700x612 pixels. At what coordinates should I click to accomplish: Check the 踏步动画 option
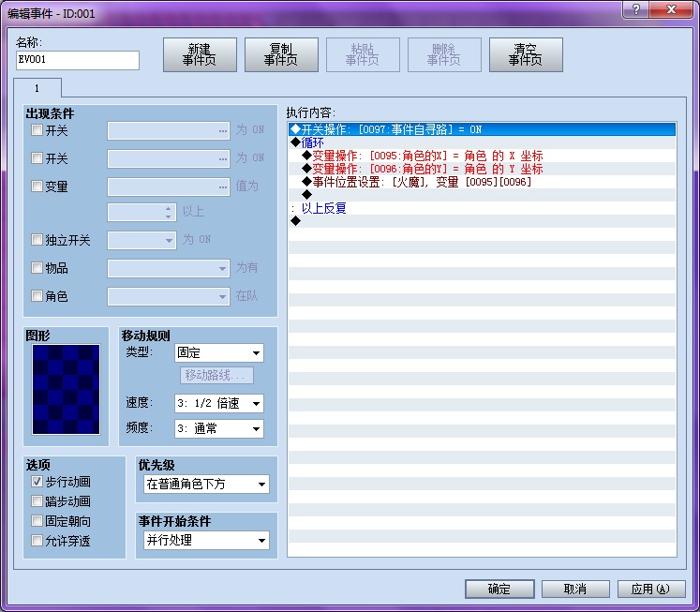click(x=37, y=500)
